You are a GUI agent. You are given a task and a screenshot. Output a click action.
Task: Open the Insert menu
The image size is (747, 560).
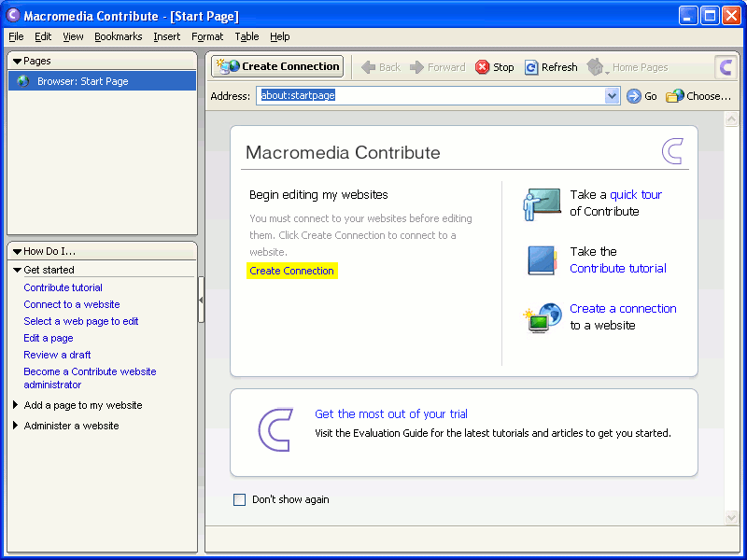pyautogui.click(x=167, y=36)
